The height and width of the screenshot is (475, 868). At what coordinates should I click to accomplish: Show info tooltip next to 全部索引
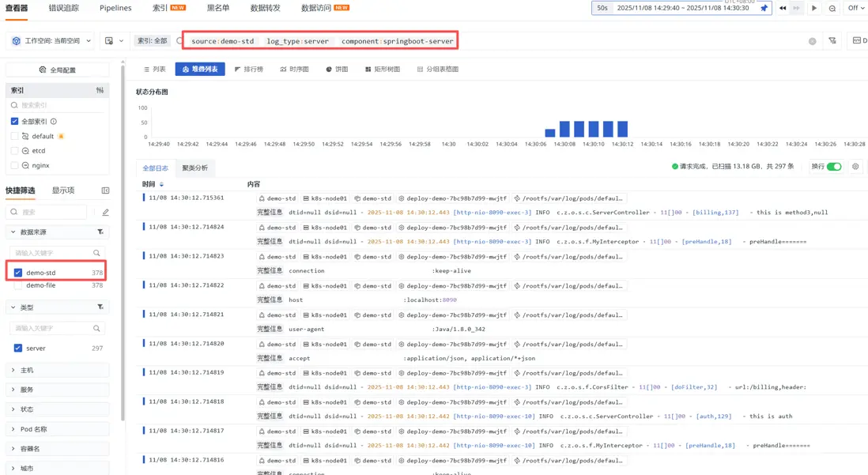coord(54,121)
